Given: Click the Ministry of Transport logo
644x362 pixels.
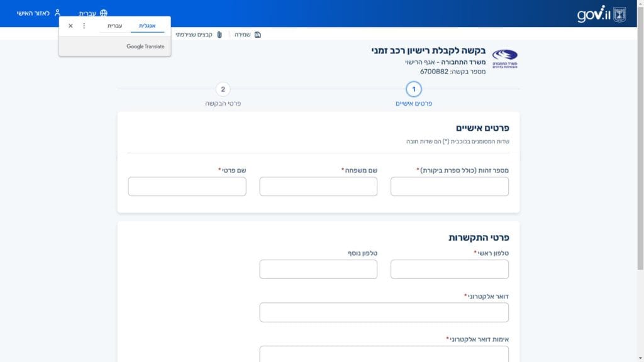Looking at the screenshot, I should (504, 58).
